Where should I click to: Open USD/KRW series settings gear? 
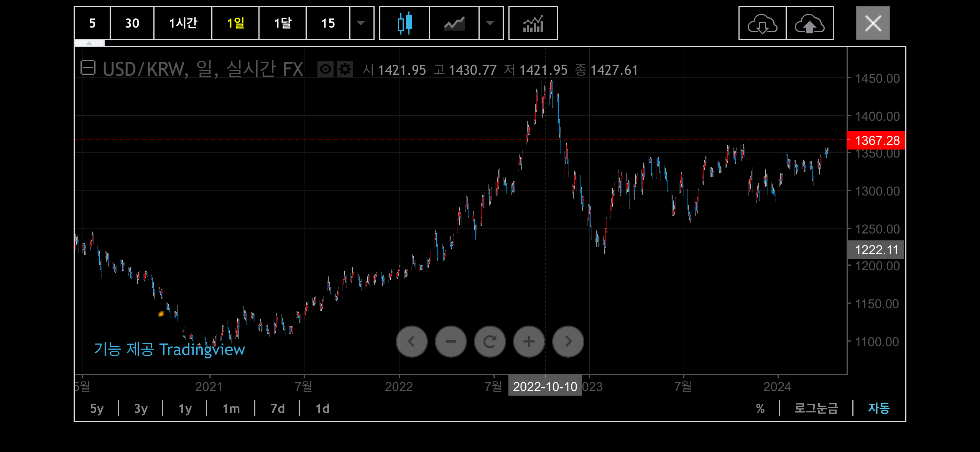click(345, 69)
